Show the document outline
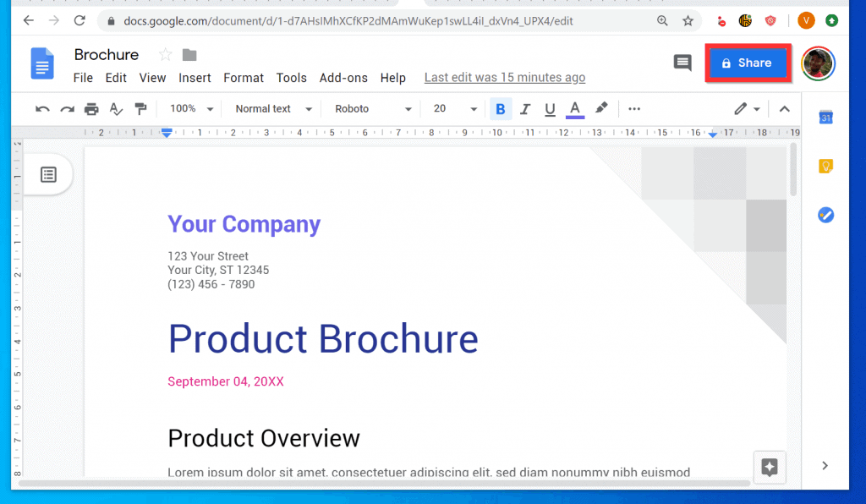The height and width of the screenshot is (504, 866). pyautogui.click(x=48, y=175)
